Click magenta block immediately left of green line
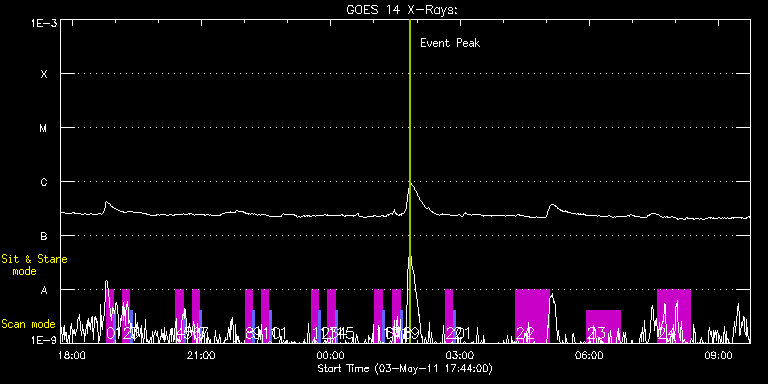Image resolution: width=768 pixels, height=384 pixels. 396,316
